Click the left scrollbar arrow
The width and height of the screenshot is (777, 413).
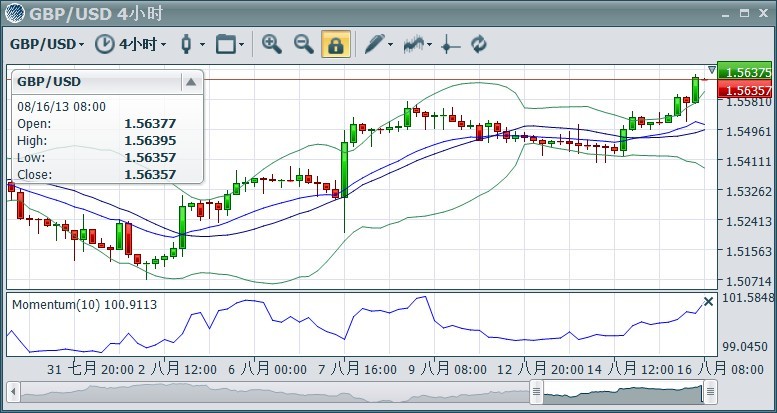tap(13, 392)
